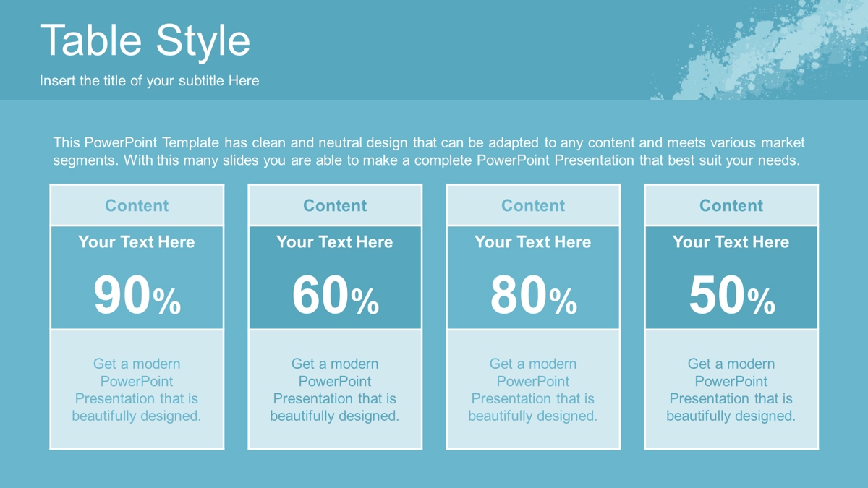This screenshot has height=488, width=868.
Task: Select the description paragraph about PowerPoint Template
Action: pos(429,152)
